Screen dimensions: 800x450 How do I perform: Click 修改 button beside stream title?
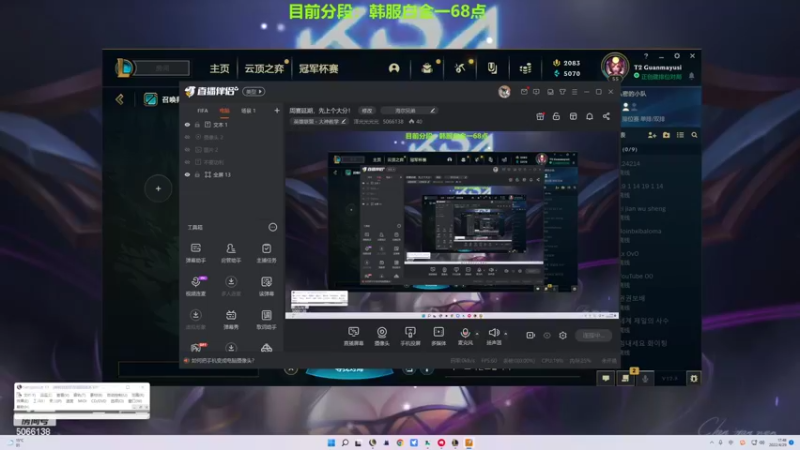(x=367, y=110)
